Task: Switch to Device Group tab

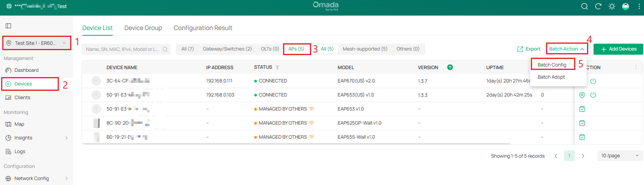Action: [x=143, y=28]
